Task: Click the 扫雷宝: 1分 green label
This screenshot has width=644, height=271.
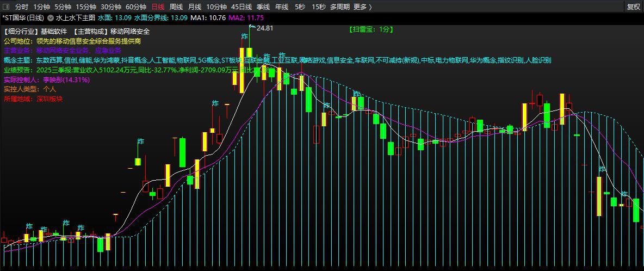Action: coord(370,29)
